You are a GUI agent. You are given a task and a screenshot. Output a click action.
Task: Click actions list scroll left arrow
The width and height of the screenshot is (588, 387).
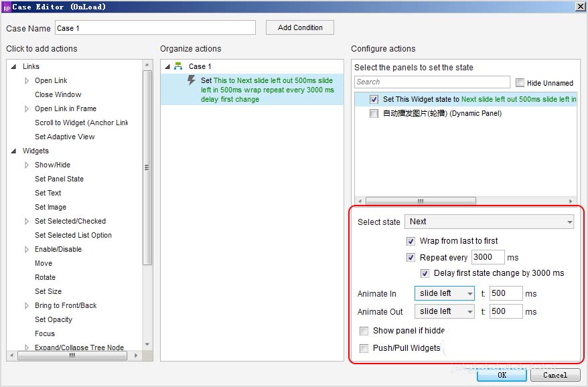pyautogui.click(x=12, y=355)
